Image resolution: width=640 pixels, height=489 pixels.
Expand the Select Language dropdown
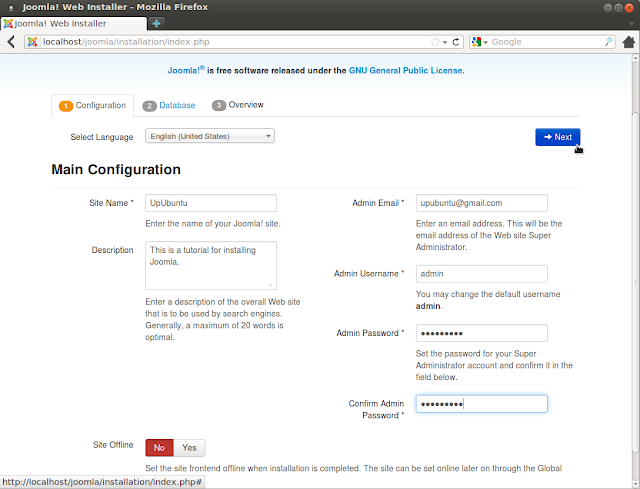pyautogui.click(x=210, y=136)
